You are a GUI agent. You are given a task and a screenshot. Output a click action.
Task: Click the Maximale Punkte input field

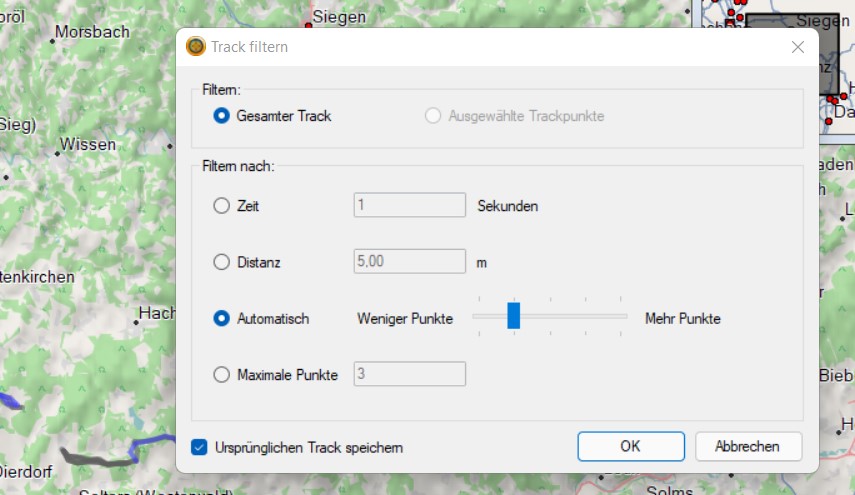coord(410,374)
